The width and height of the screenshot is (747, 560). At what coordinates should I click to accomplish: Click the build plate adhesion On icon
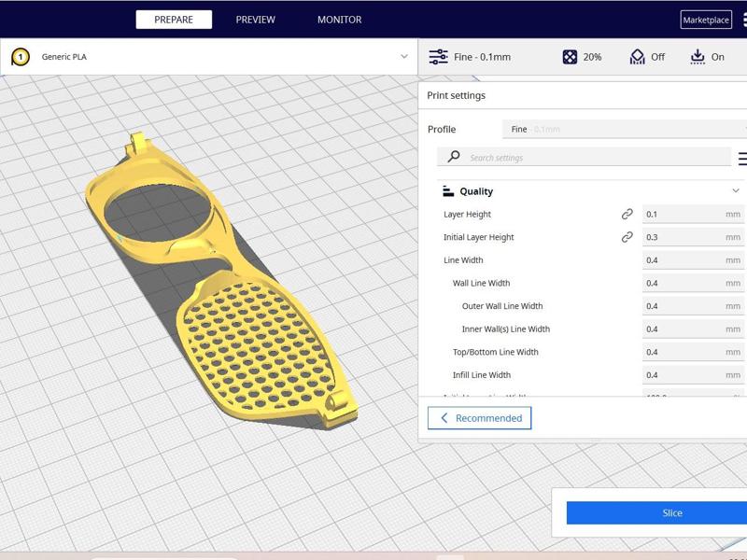point(698,57)
